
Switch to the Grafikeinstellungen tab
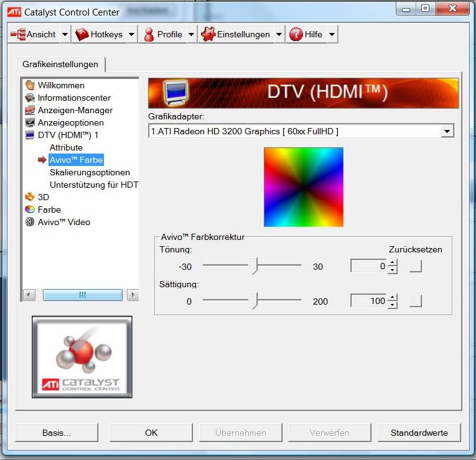click(x=60, y=64)
